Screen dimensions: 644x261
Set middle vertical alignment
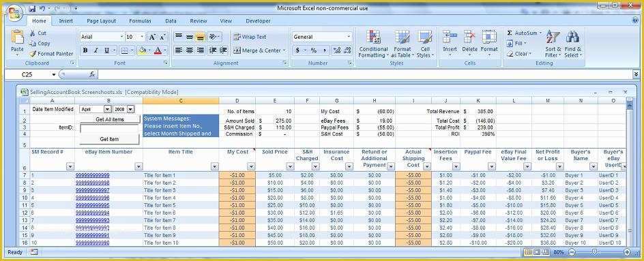point(190,37)
